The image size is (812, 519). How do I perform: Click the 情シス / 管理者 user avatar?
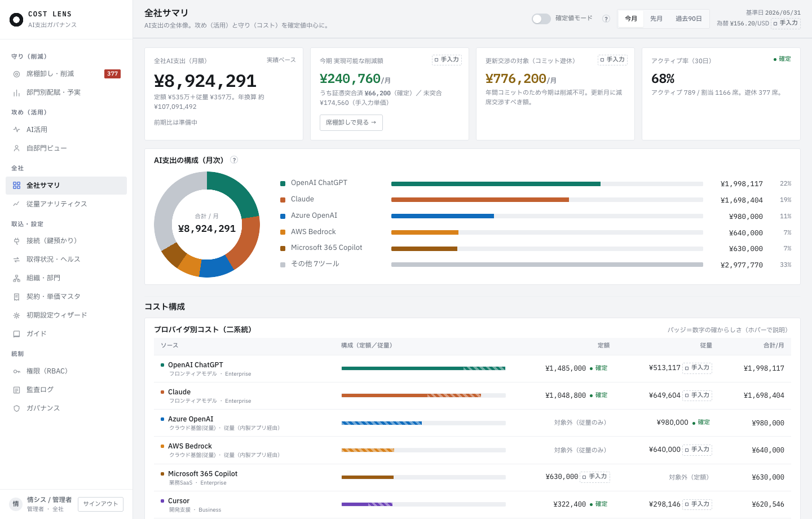coord(16,504)
